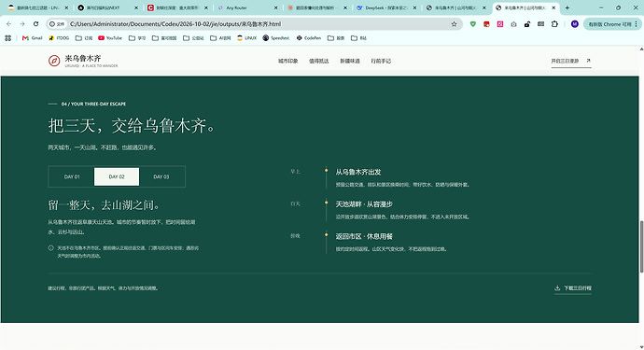Click the 傍晚 time label
The image size is (644, 350).
tap(295, 236)
